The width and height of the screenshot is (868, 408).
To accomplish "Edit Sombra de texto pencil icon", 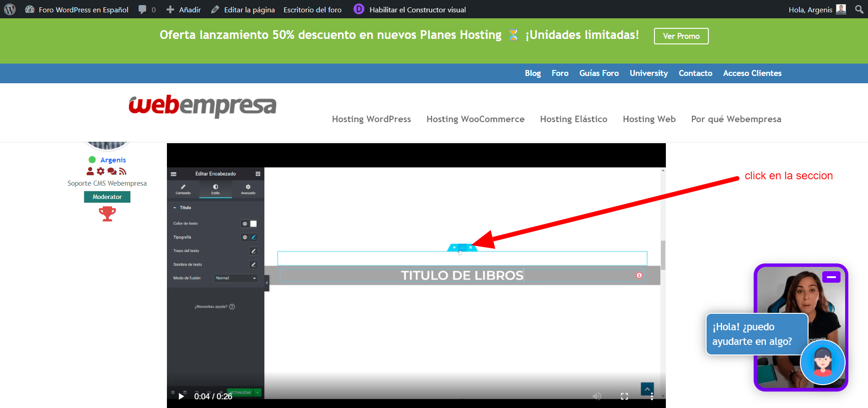I will coord(253,265).
